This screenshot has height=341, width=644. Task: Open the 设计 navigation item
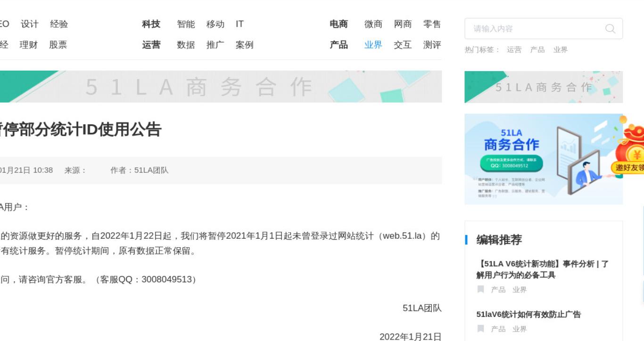[x=29, y=24]
